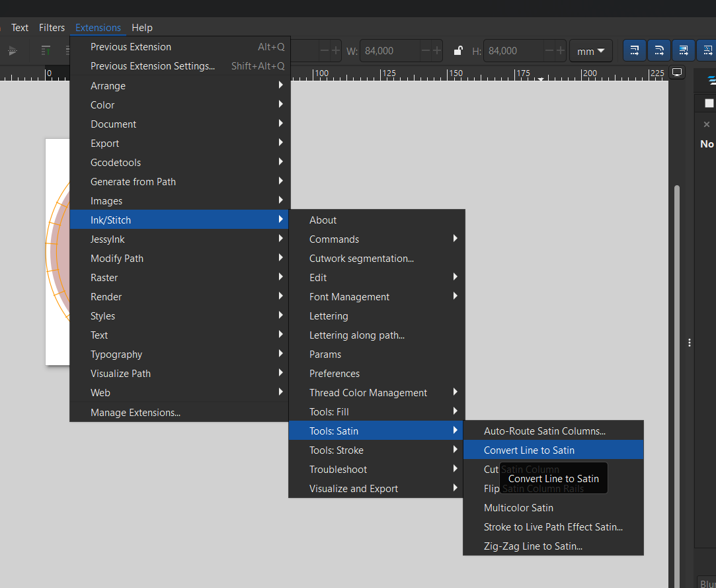This screenshot has width=716, height=588.
Task: Open the Text extensions submenu entry
Action: click(x=180, y=335)
